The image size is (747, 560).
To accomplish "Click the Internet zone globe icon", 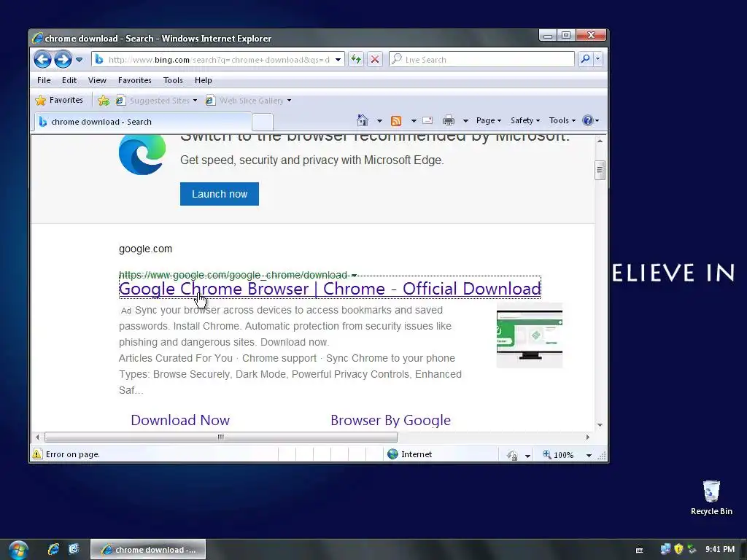I will point(392,454).
